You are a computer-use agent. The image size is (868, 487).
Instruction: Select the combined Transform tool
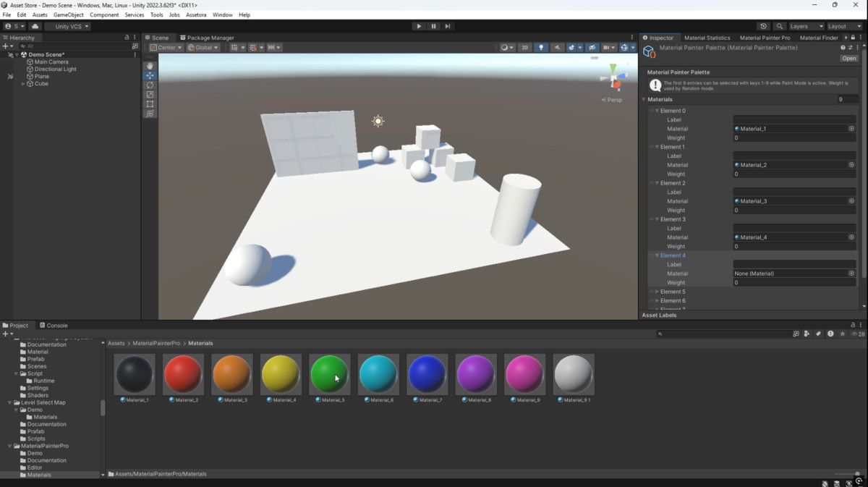150,114
